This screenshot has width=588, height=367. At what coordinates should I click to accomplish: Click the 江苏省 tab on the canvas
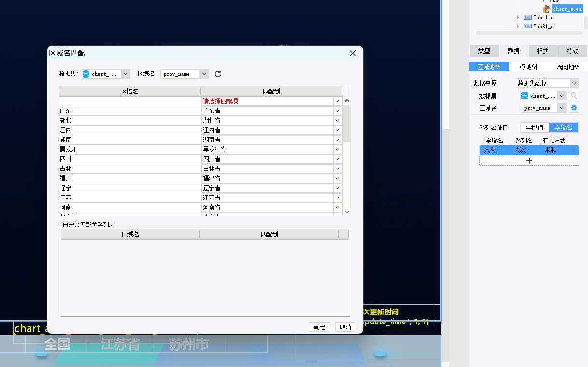coord(120,344)
